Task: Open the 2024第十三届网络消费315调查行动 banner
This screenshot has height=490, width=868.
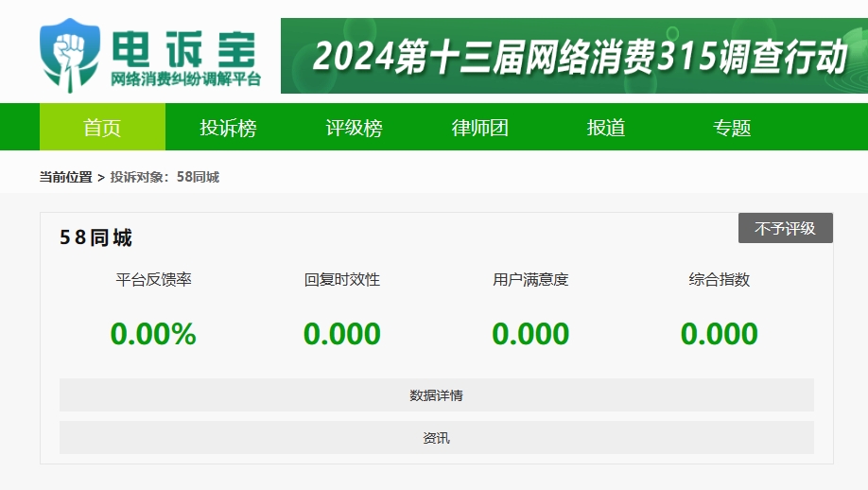Action: pos(574,56)
